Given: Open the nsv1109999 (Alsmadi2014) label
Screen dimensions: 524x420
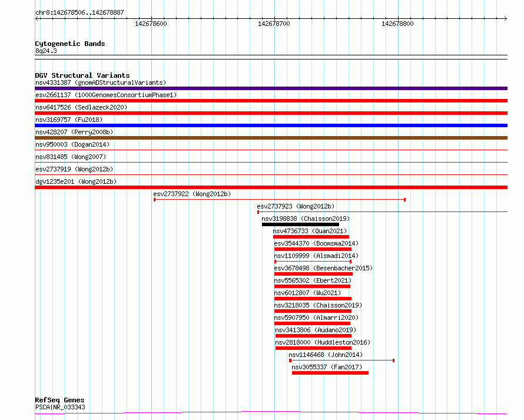Looking at the screenshot, I should click(316, 256).
